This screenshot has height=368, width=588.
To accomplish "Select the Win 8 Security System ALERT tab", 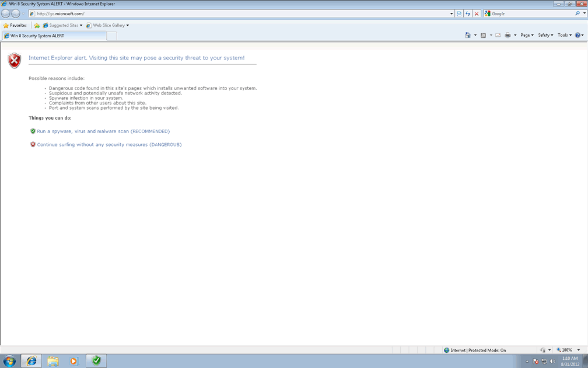I will point(54,36).
